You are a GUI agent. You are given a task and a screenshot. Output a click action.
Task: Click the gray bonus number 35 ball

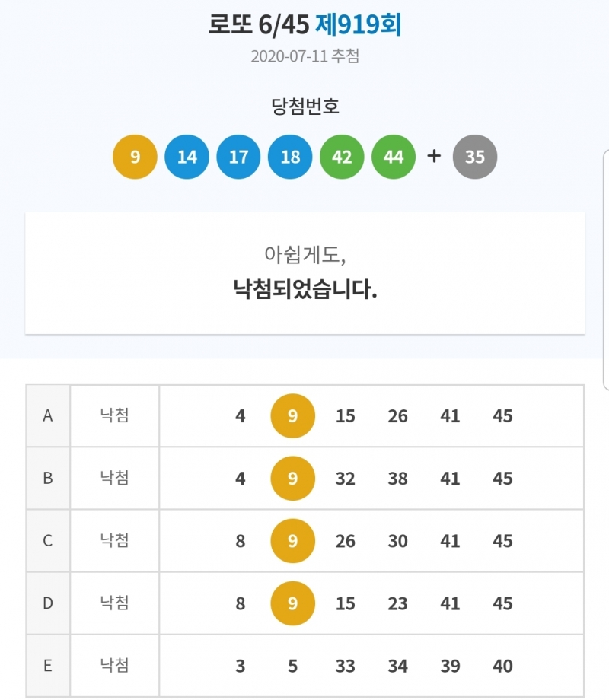tap(474, 157)
